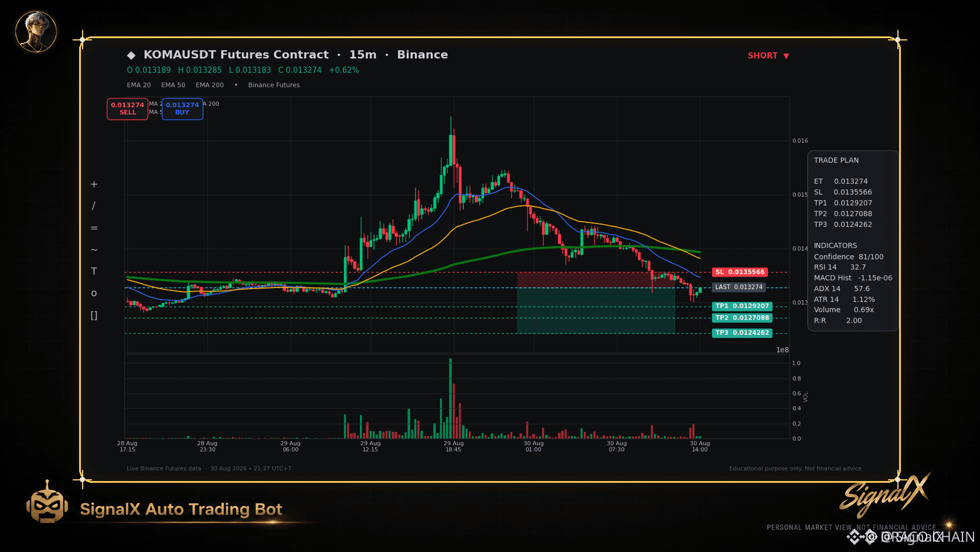Click the low price L 0.013183

pyautogui.click(x=250, y=70)
